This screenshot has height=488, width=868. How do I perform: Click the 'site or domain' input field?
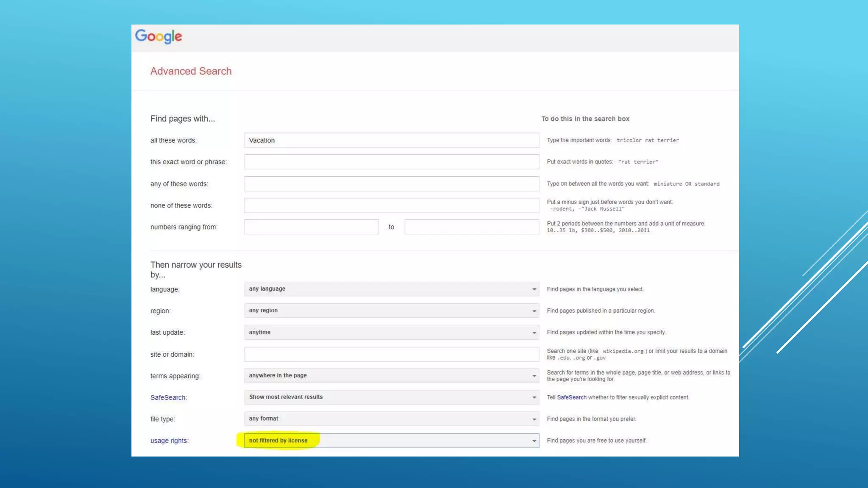391,354
